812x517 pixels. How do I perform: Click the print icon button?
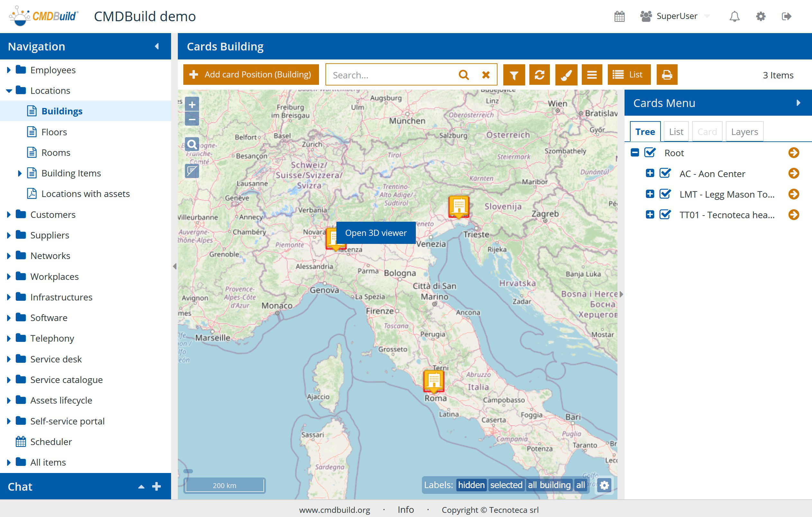(x=667, y=75)
